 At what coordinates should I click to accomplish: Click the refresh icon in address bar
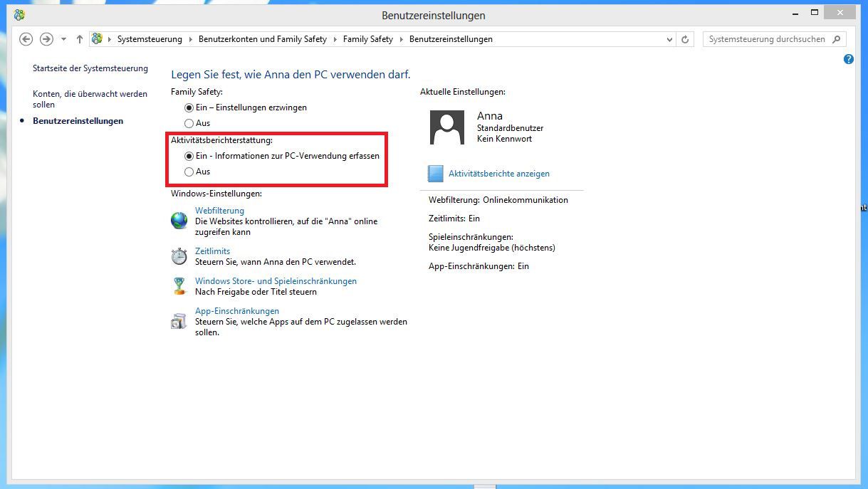(685, 39)
